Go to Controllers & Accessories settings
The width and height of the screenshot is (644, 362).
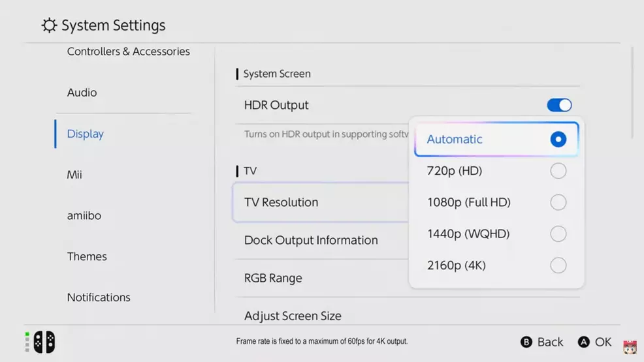point(128,52)
